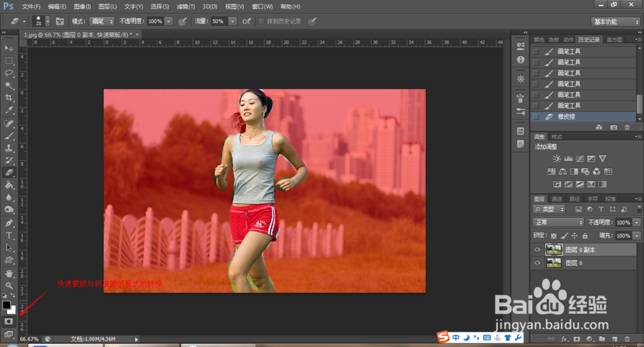
Task: Enable 抹到历史记录 checkbox
Action: click(261, 21)
